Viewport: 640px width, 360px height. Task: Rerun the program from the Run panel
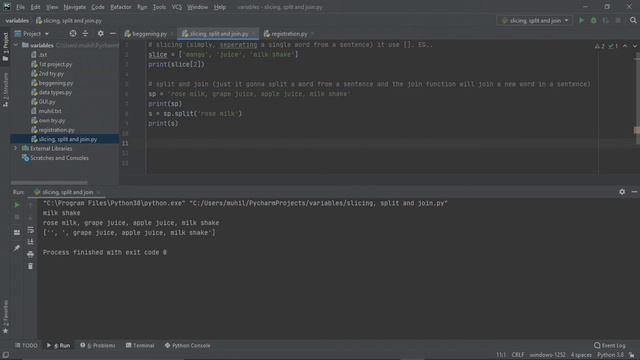(17, 205)
